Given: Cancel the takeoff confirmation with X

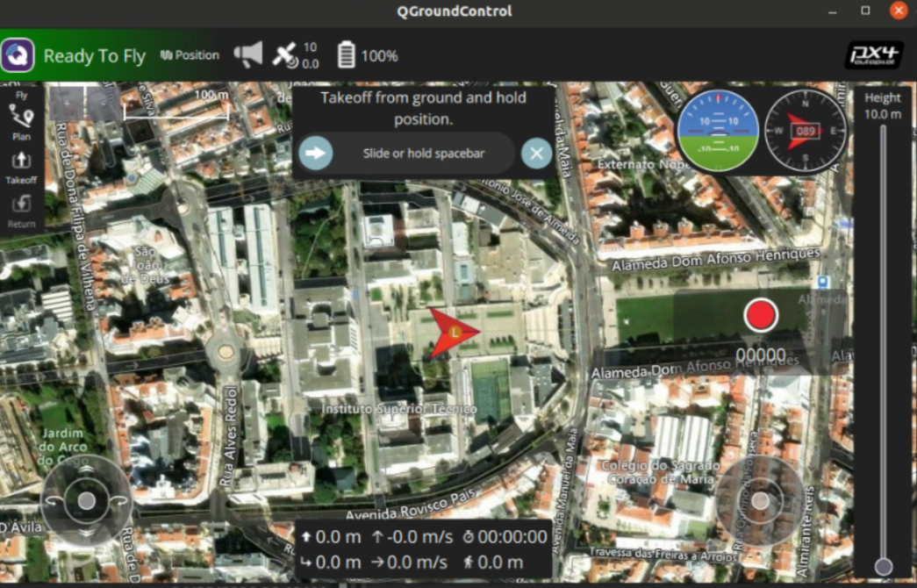Looking at the screenshot, I should pos(536,154).
